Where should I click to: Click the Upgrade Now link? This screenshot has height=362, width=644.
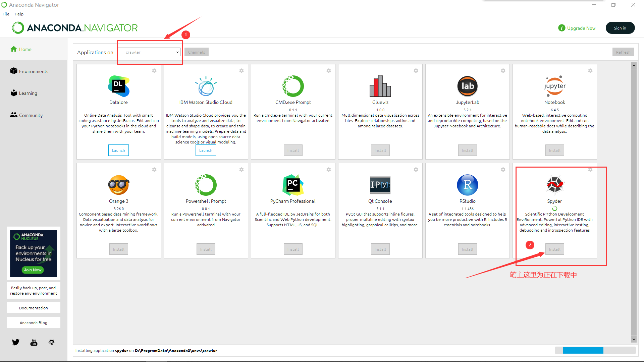pos(581,28)
